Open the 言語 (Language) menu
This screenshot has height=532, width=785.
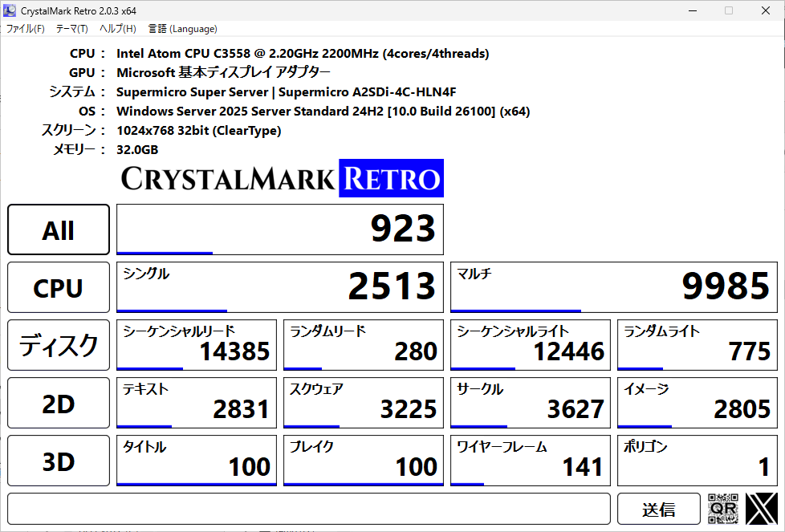tap(182, 29)
